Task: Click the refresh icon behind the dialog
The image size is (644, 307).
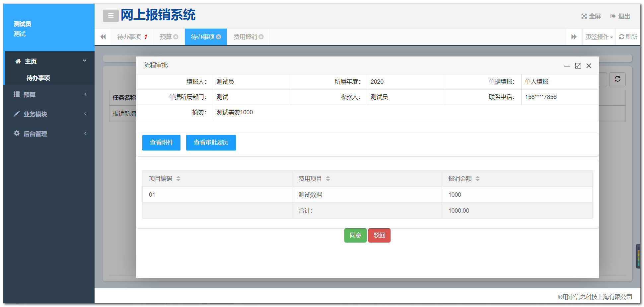Action: pos(617,79)
